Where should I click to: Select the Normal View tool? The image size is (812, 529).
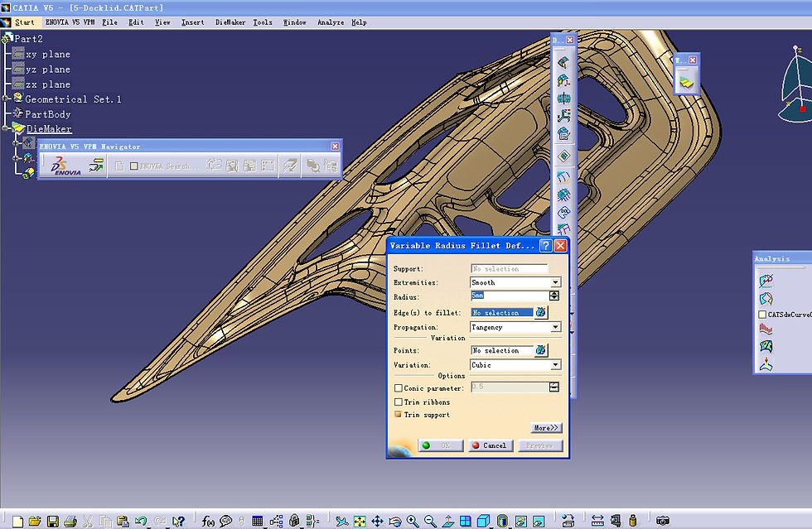pyautogui.click(x=448, y=521)
